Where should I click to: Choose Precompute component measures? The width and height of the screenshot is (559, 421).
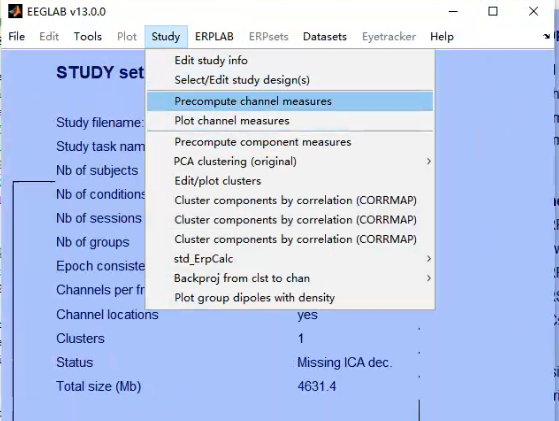click(290, 142)
